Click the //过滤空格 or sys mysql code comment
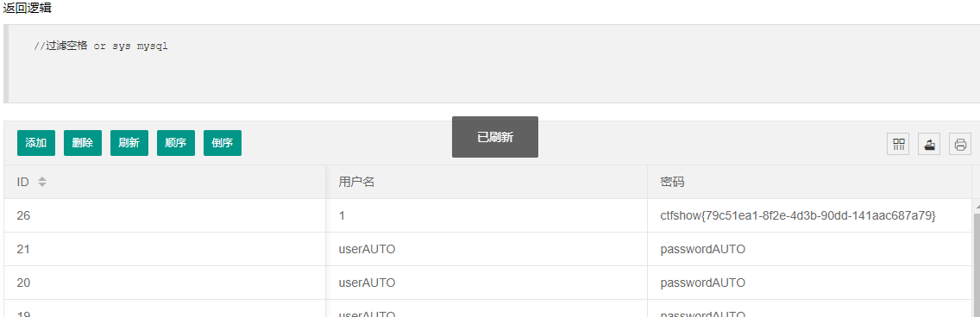 point(101,47)
